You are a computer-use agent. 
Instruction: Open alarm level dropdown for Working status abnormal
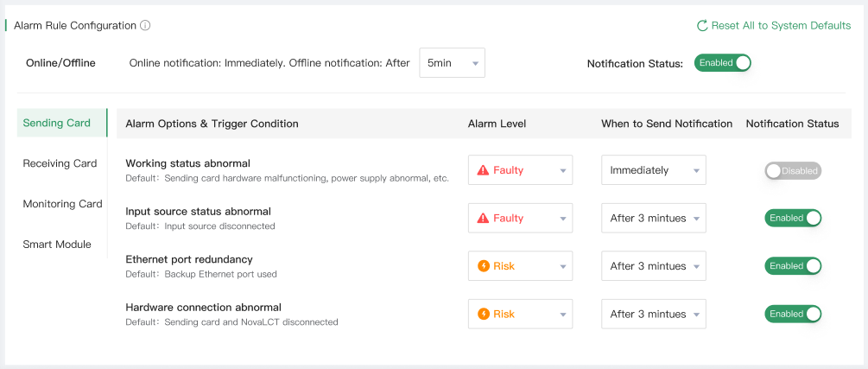coord(520,170)
